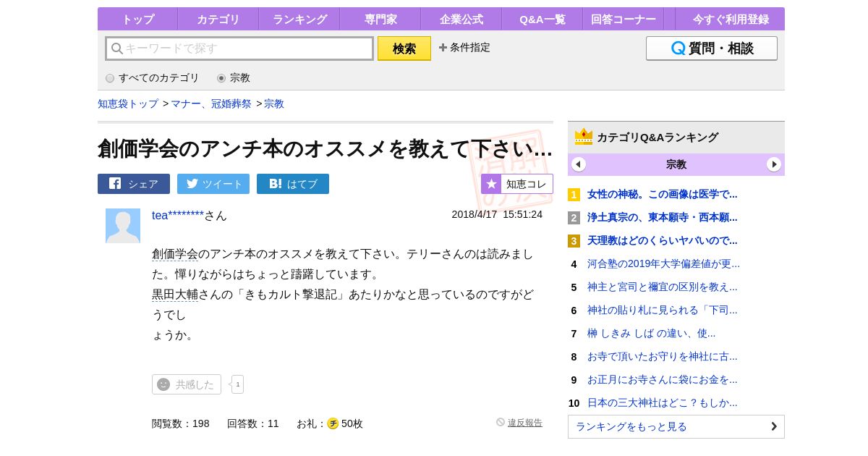The image size is (868, 456).
Task: Select the 宗教 radio button
Action: pos(221,78)
